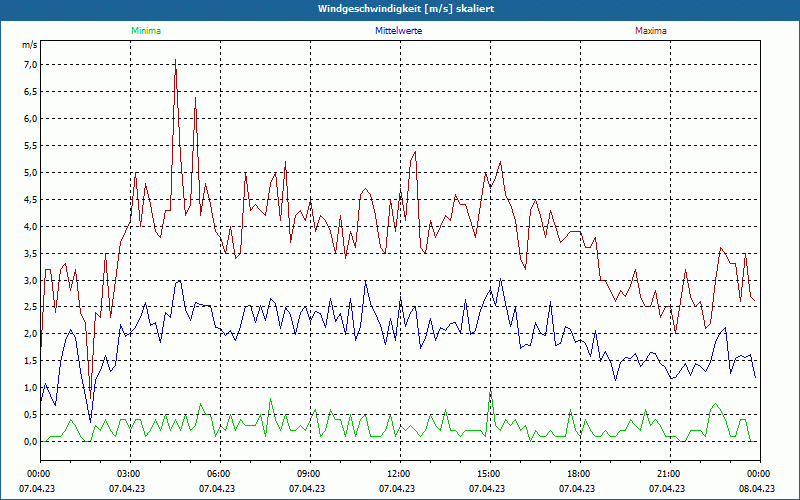Click the 15:00 time axis label
This screenshot has width=800, height=500.
coord(487,474)
